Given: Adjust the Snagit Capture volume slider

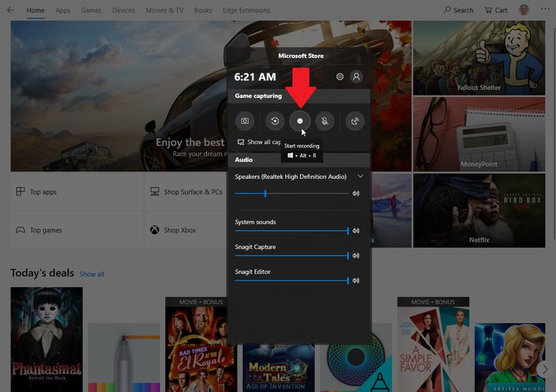Looking at the screenshot, I should coord(291,255).
